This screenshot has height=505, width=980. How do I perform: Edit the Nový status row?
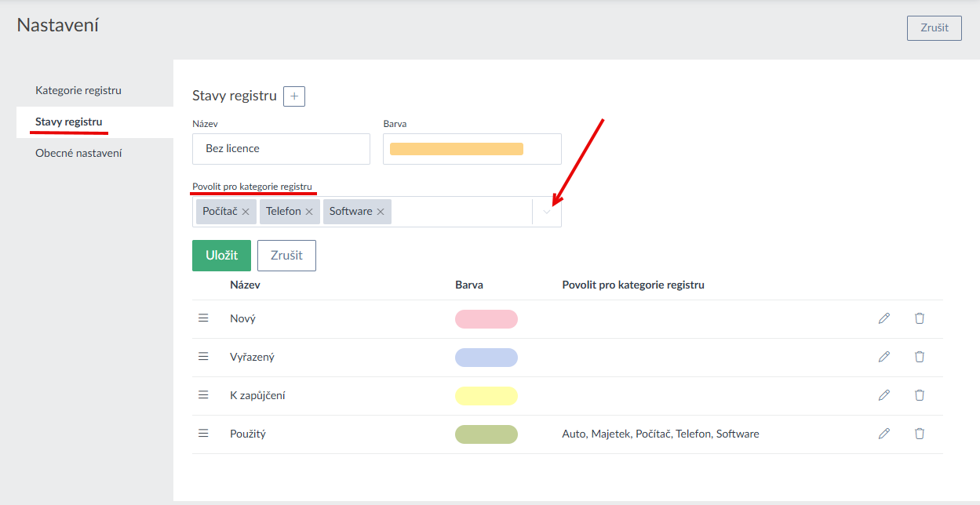(884, 318)
